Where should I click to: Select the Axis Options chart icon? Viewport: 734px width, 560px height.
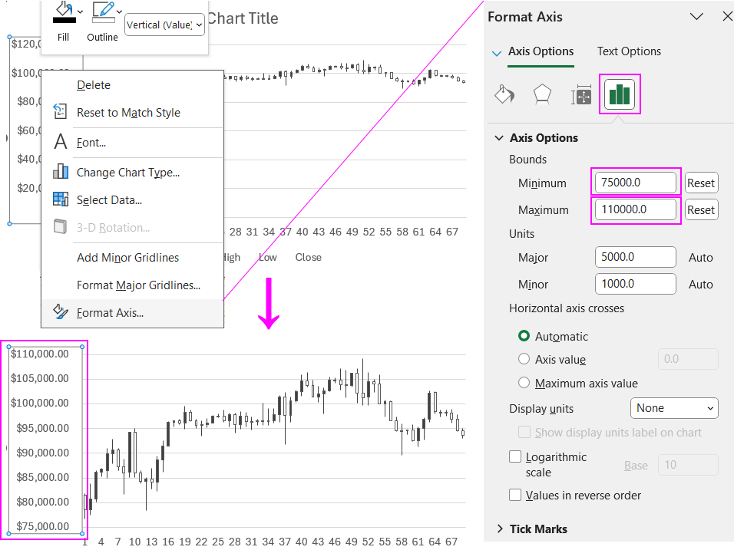[x=619, y=95]
